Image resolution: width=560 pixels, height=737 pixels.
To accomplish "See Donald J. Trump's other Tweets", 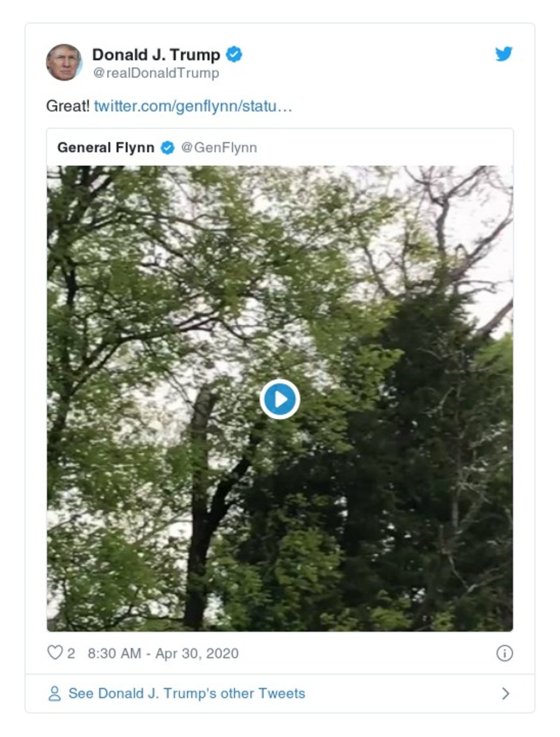I will 186,694.
